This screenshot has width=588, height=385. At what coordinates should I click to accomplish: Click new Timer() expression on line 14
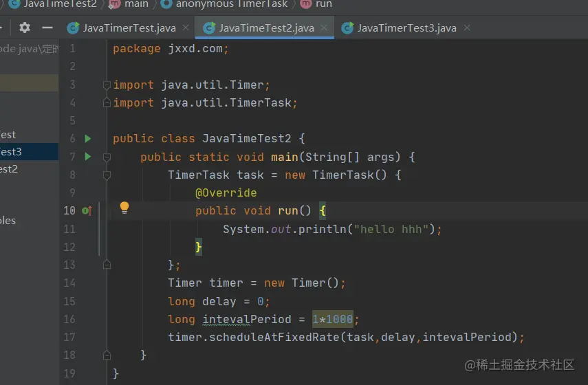point(301,283)
